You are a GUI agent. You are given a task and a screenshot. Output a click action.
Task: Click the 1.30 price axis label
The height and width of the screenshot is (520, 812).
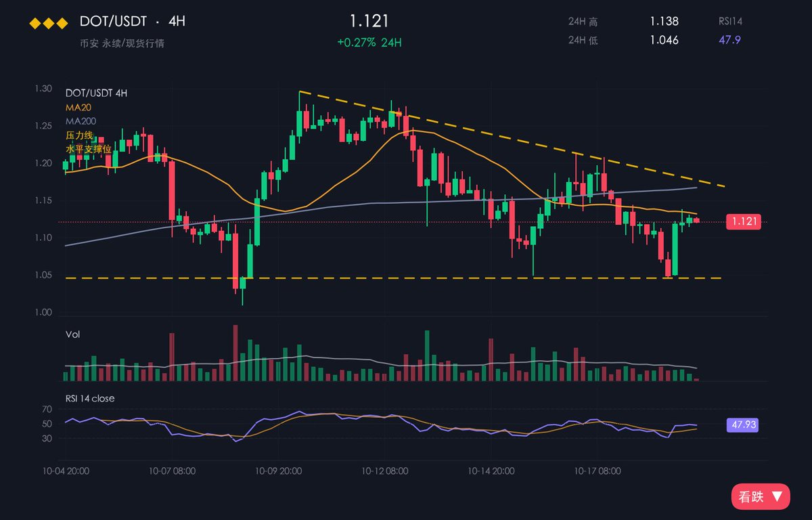pyautogui.click(x=44, y=89)
